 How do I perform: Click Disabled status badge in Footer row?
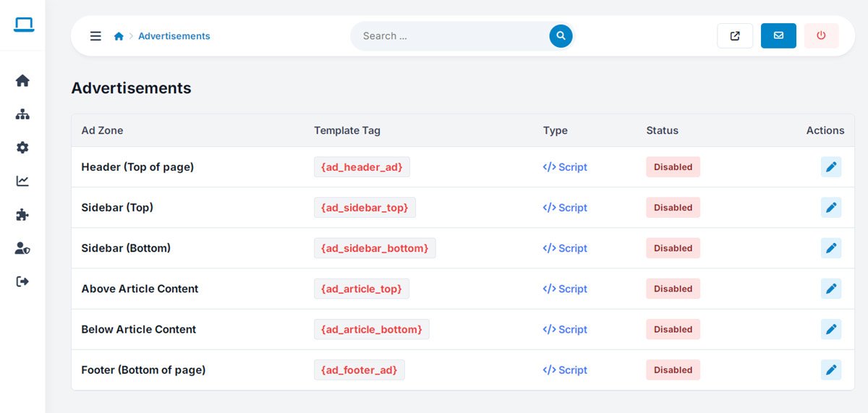[673, 370]
